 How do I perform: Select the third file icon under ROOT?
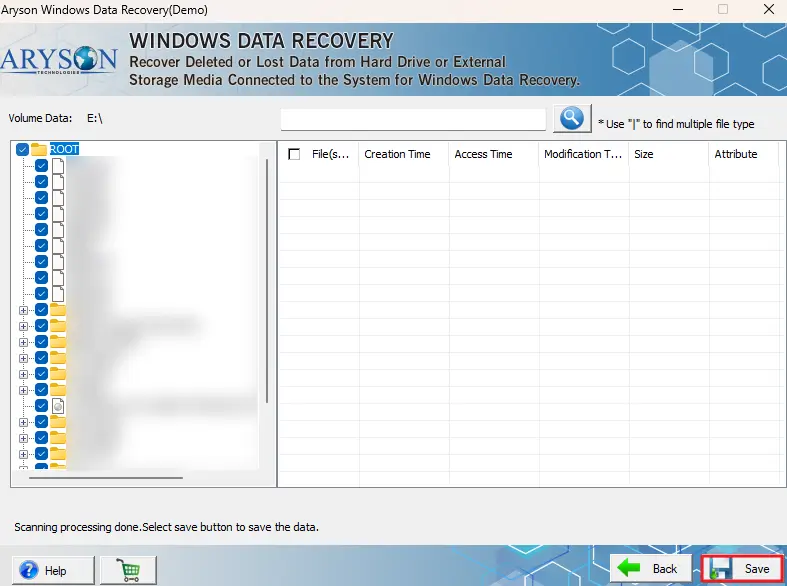pyautogui.click(x=58, y=197)
